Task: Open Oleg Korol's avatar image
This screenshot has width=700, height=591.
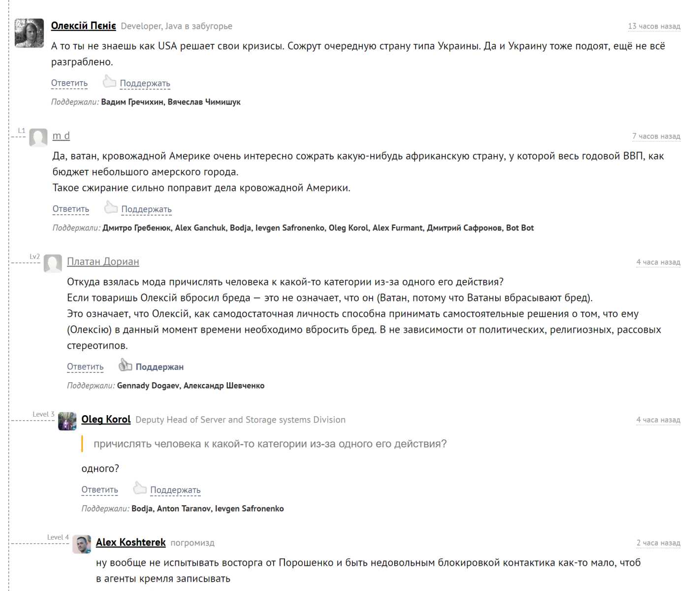Action: coord(66,422)
